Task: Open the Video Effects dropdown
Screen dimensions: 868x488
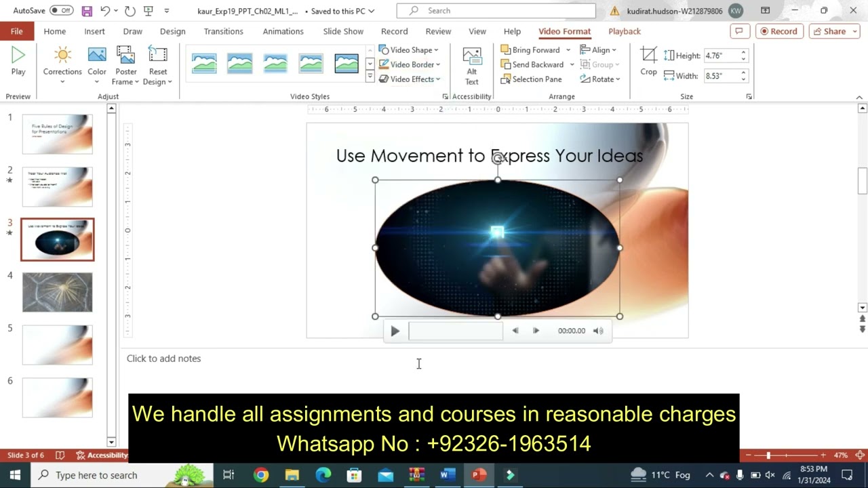Action: pyautogui.click(x=410, y=79)
